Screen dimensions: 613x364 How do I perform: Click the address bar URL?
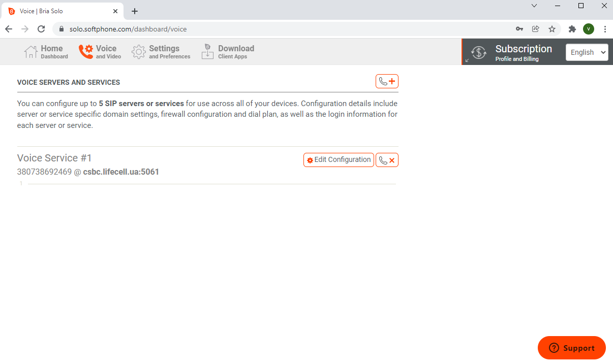[128, 29]
